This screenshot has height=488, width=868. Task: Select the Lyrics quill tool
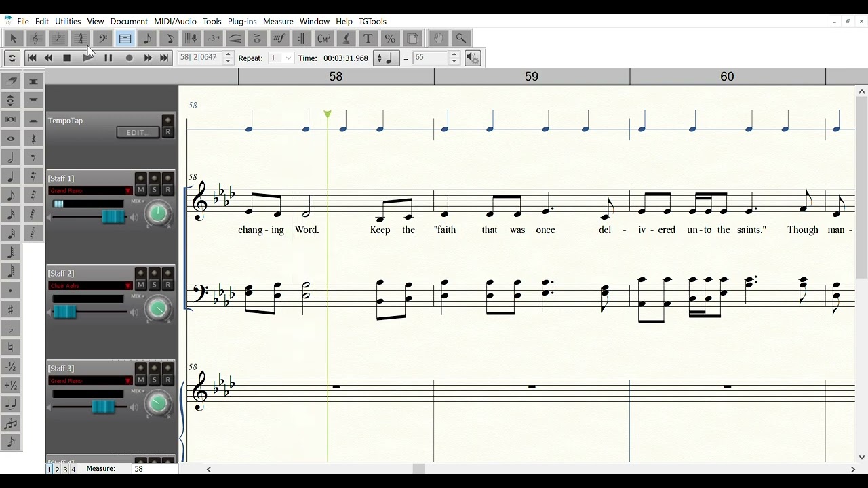pos(346,39)
